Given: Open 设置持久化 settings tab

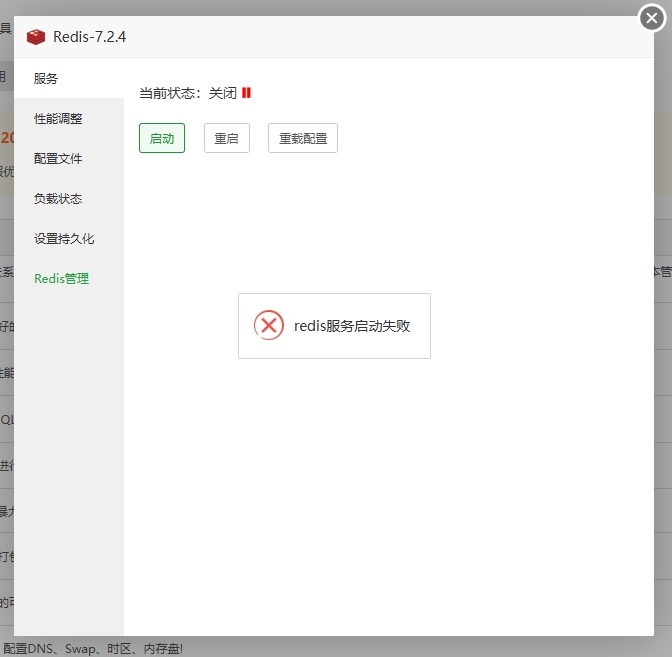Looking at the screenshot, I should (x=69, y=238).
